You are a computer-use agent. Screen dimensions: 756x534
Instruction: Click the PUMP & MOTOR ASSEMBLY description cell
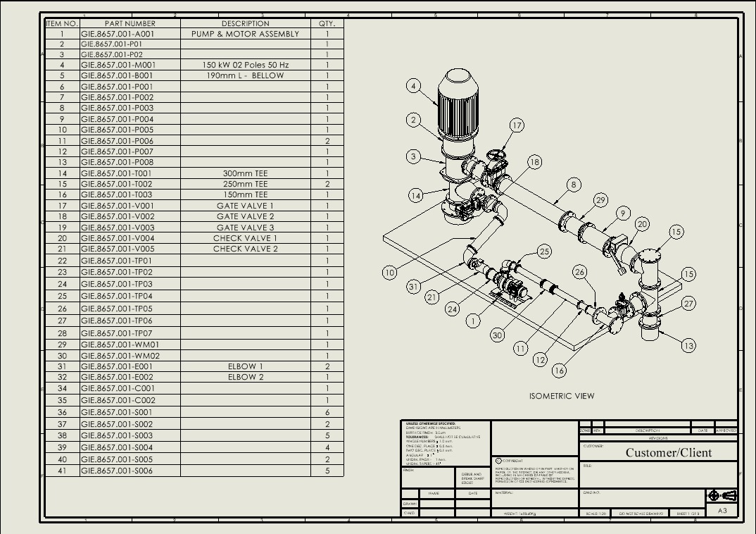(x=245, y=34)
